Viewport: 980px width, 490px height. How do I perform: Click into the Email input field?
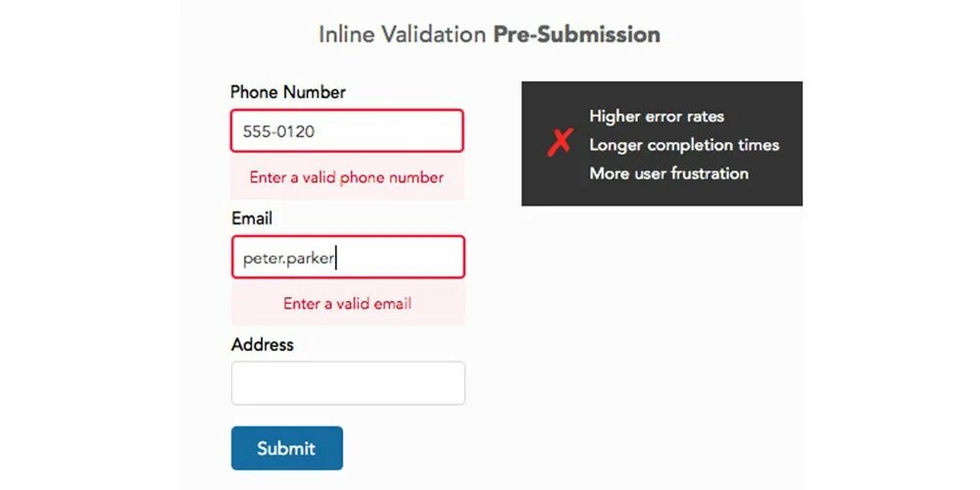(x=348, y=257)
